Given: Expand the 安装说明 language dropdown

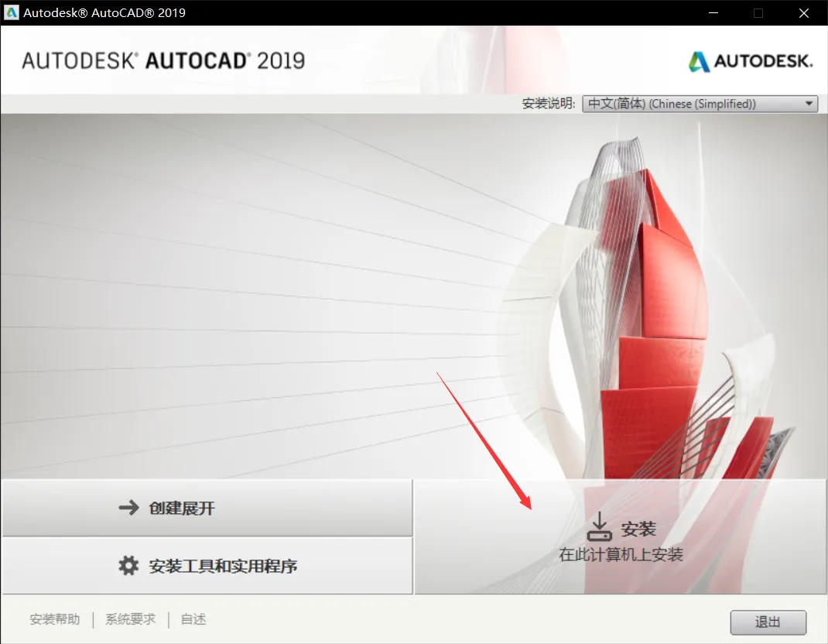Looking at the screenshot, I should tap(700, 104).
